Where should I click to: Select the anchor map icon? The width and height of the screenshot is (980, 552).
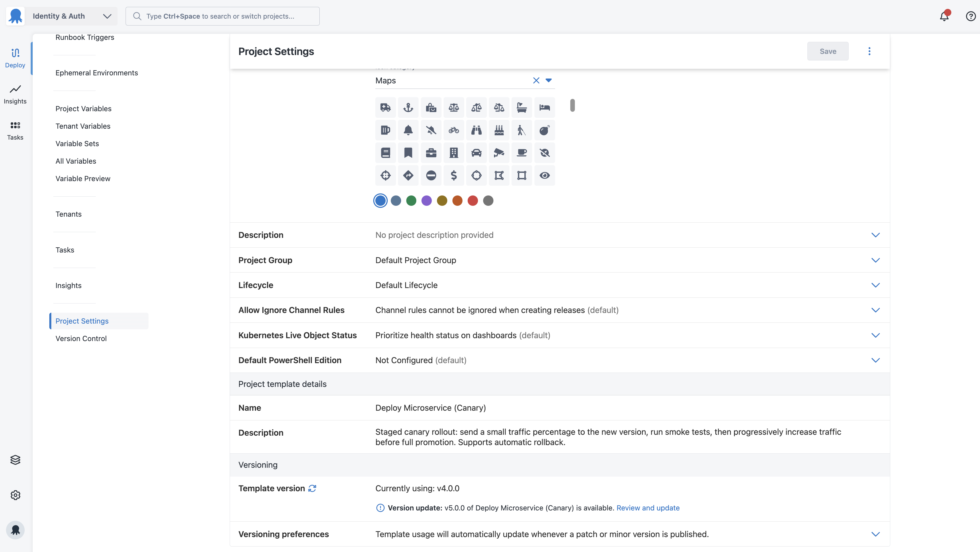tap(408, 107)
